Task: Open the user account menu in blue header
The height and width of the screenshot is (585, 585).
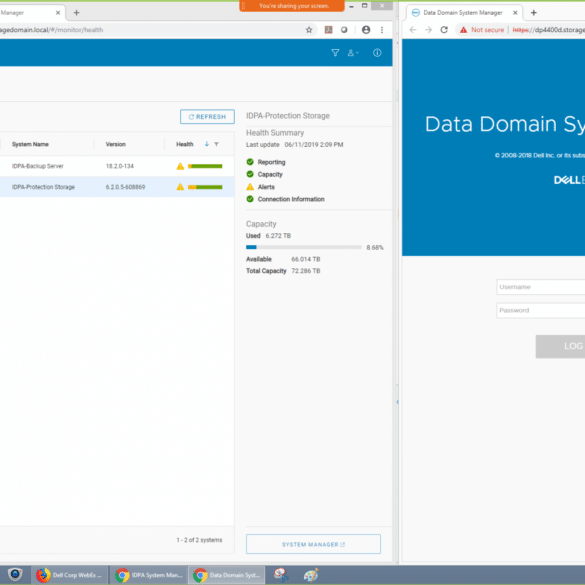Action: (x=353, y=53)
